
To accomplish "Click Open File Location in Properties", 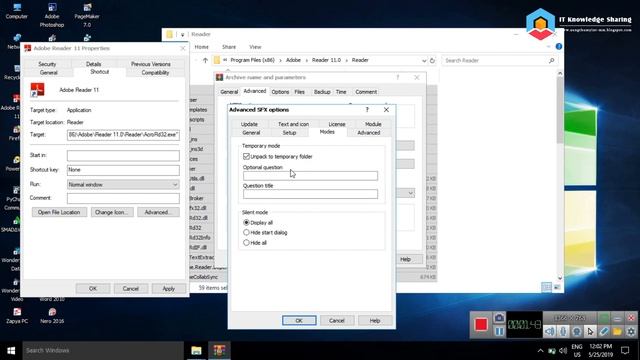I will 59,212.
